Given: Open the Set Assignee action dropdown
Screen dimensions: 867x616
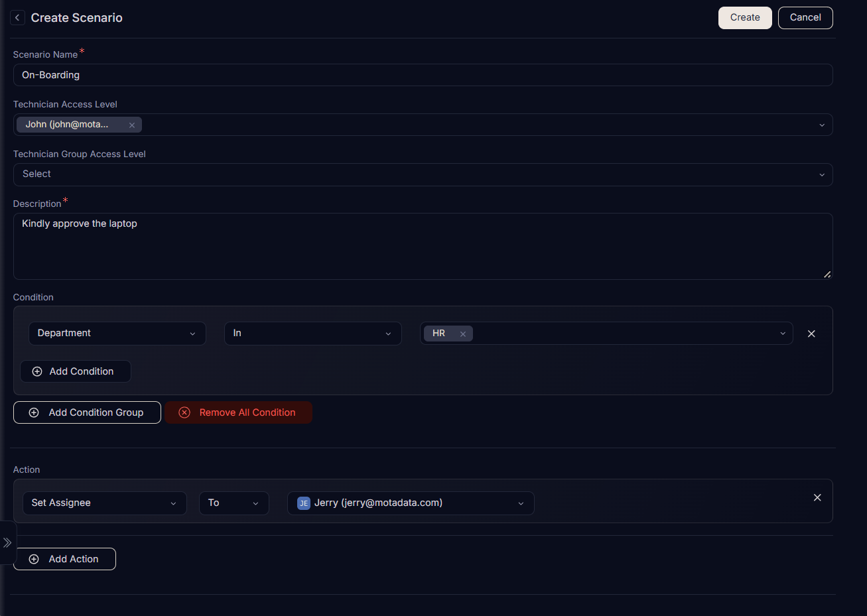Looking at the screenshot, I should click(105, 503).
